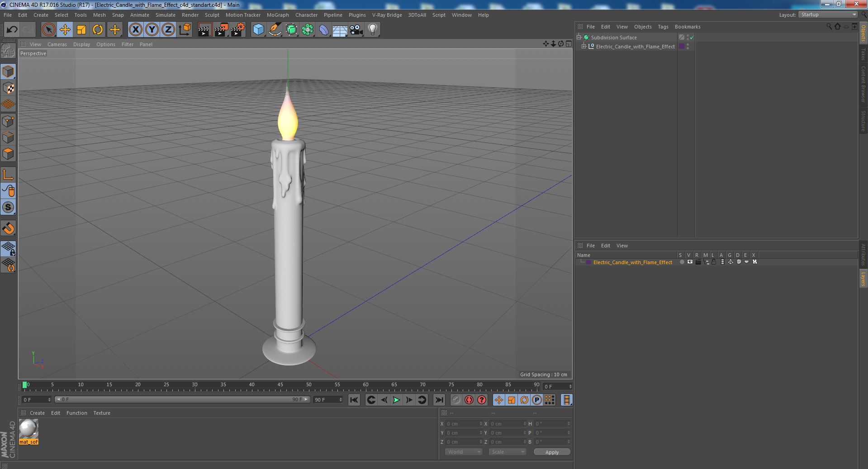Expand Electric_Candle_with_Flame_Effect object node
Image resolution: width=868 pixels, height=469 pixels.
tap(584, 46)
